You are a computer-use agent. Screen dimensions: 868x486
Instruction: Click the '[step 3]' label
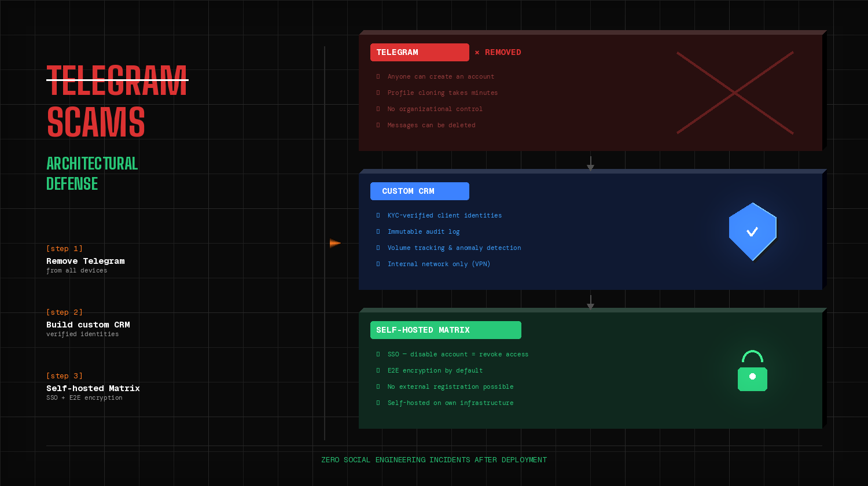[x=65, y=376]
